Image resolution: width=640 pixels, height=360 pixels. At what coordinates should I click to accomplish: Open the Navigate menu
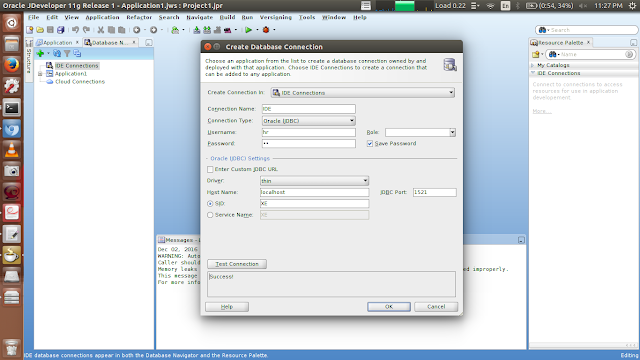pyautogui.click(x=200, y=18)
